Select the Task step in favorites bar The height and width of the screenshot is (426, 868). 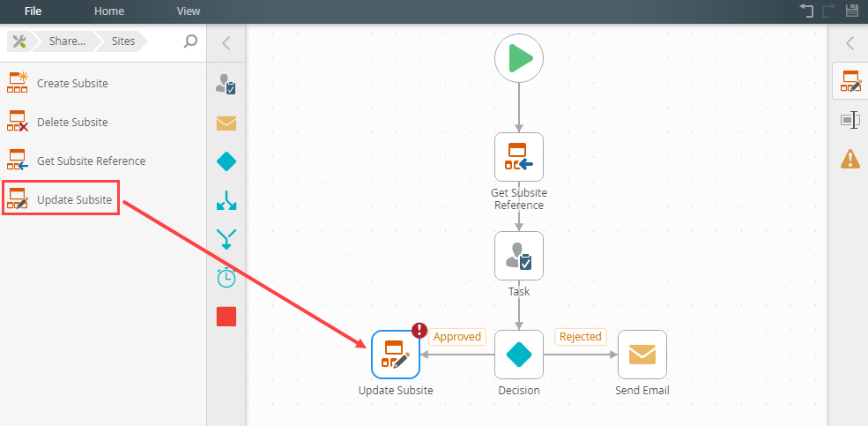tap(226, 84)
